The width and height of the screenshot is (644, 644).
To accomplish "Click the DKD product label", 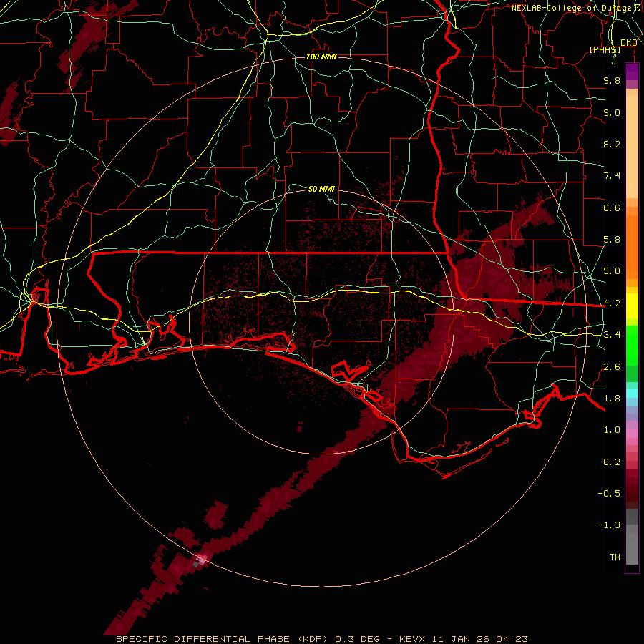I will coord(629,43).
